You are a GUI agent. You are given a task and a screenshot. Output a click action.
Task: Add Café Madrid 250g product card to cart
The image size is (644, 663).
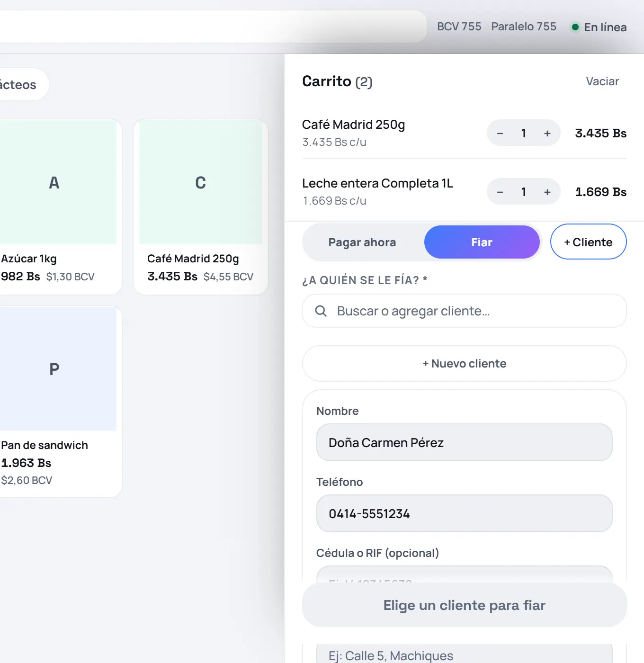(x=201, y=206)
